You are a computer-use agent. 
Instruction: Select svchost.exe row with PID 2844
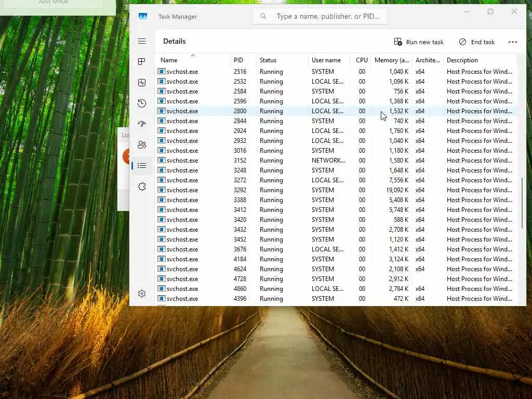337,121
